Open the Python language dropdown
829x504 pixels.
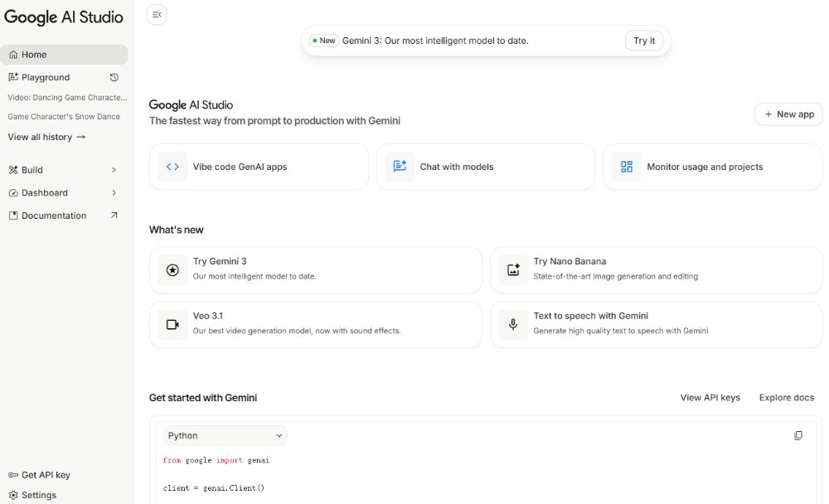225,435
